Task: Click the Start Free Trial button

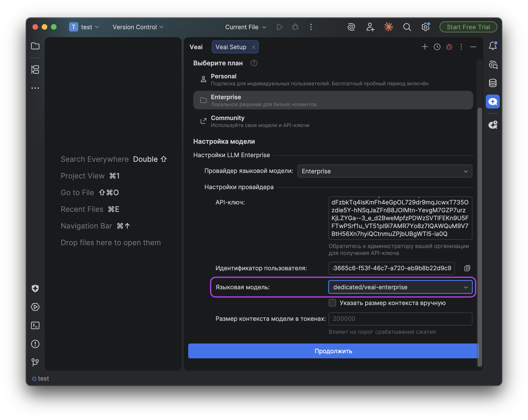Action: click(468, 27)
